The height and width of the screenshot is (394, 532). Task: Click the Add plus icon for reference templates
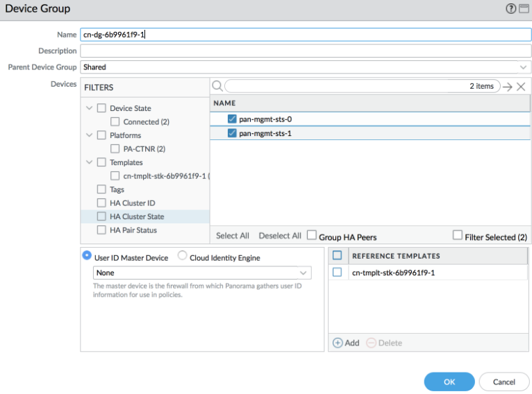[x=338, y=343]
